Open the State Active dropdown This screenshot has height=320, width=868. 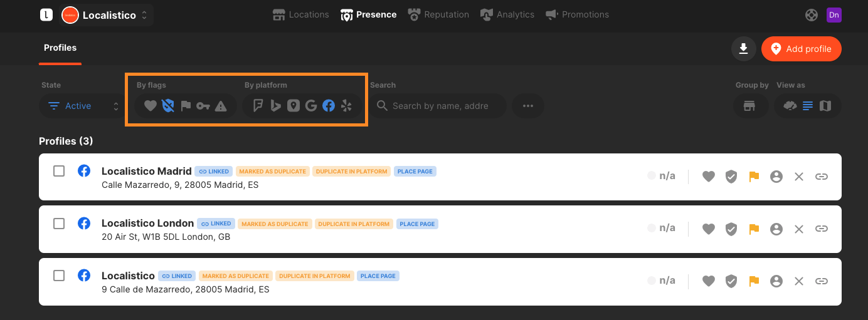tap(82, 106)
